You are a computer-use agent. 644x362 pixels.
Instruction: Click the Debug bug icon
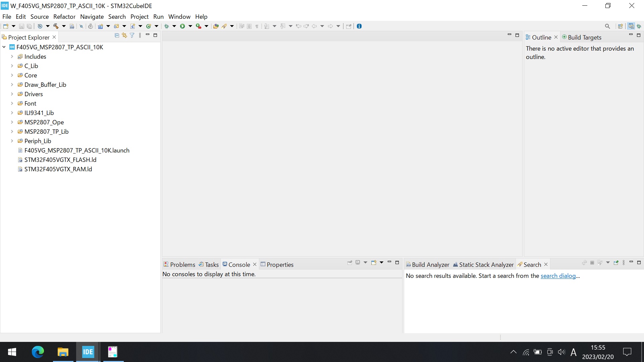pyautogui.click(x=167, y=26)
